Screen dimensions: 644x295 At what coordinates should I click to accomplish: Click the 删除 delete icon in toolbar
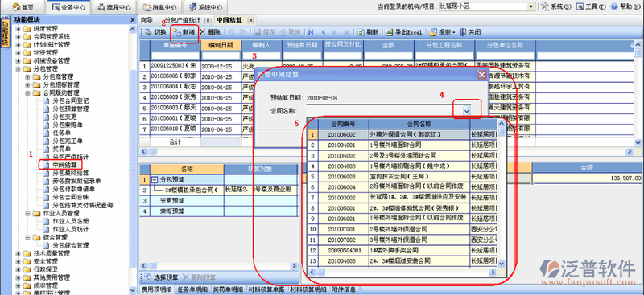(x=203, y=32)
